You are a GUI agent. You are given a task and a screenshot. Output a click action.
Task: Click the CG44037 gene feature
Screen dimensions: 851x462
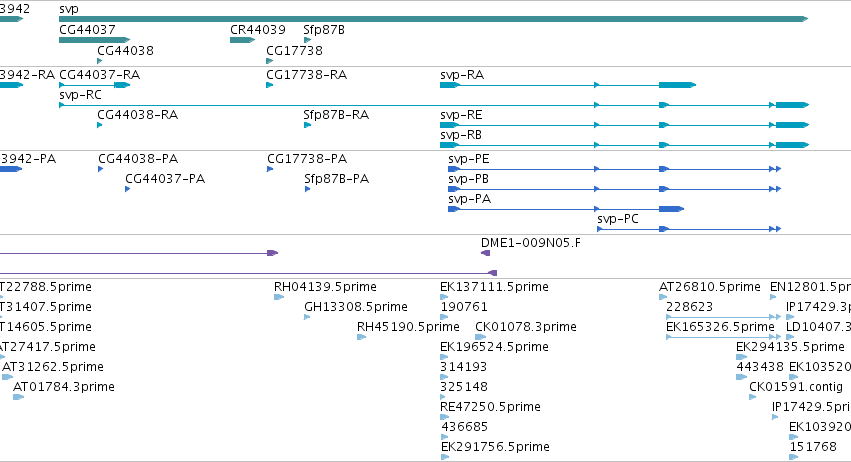[94, 40]
